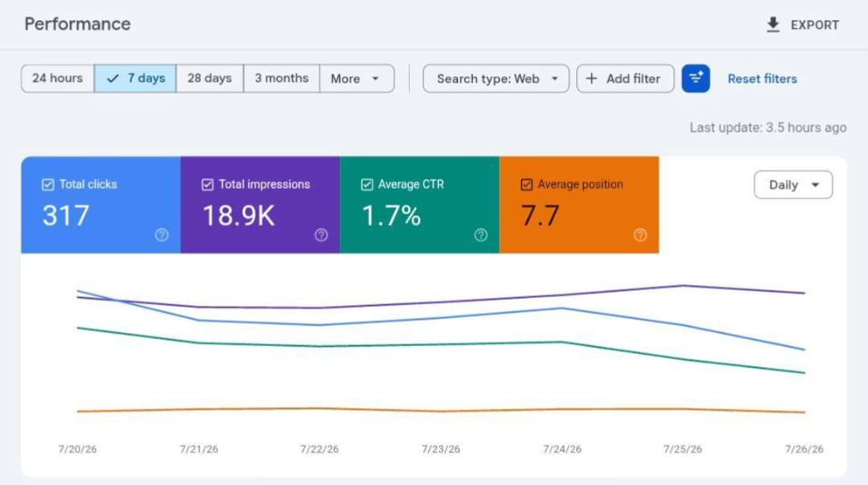
Task: Select the 3 months range tab
Action: click(x=281, y=78)
